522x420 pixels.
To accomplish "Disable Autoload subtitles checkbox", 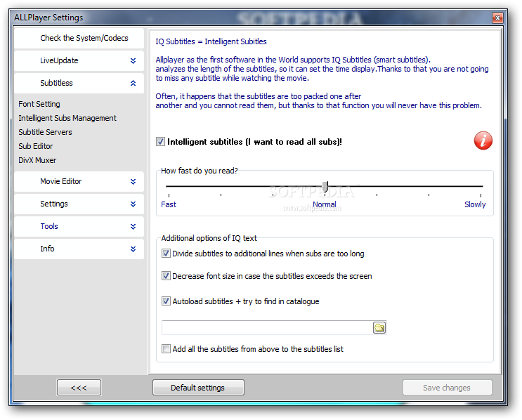I will (x=166, y=301).
